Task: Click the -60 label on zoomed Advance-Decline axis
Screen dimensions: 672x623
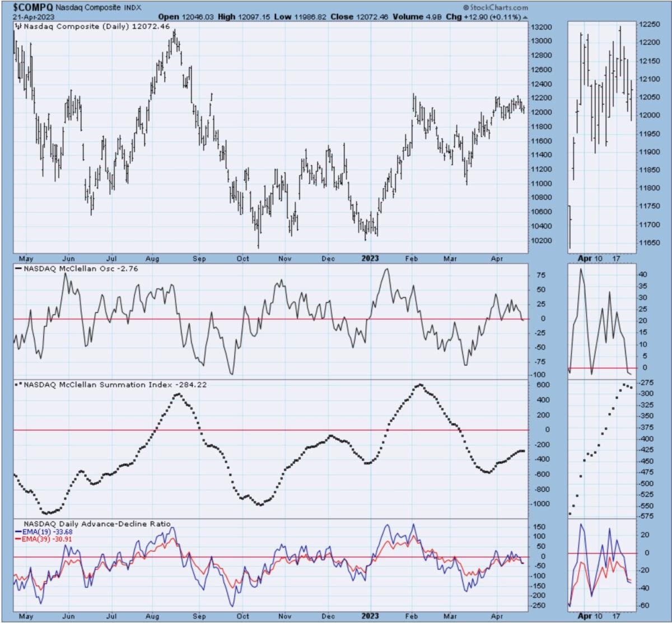Action: click(x=645, y=606)
